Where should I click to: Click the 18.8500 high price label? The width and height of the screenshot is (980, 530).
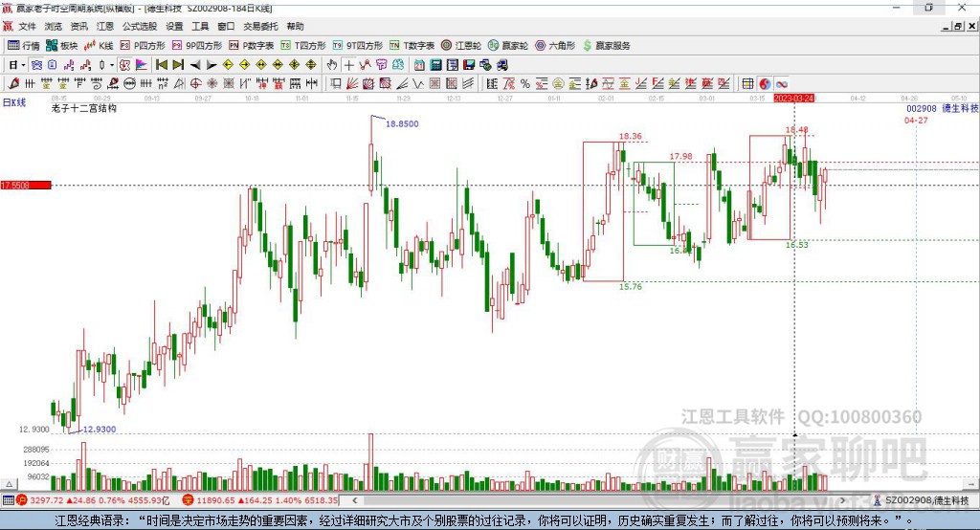[x=402, y=123]
